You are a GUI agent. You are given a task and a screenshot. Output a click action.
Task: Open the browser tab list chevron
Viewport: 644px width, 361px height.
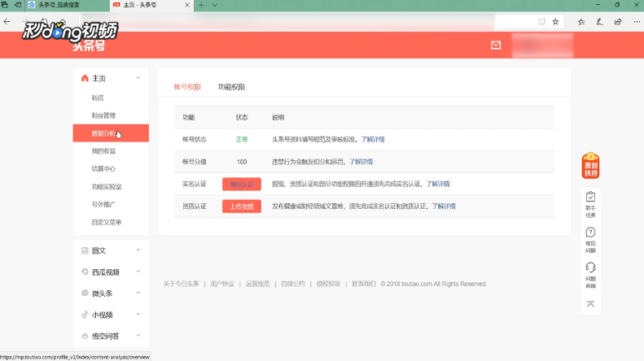[214, 6]
